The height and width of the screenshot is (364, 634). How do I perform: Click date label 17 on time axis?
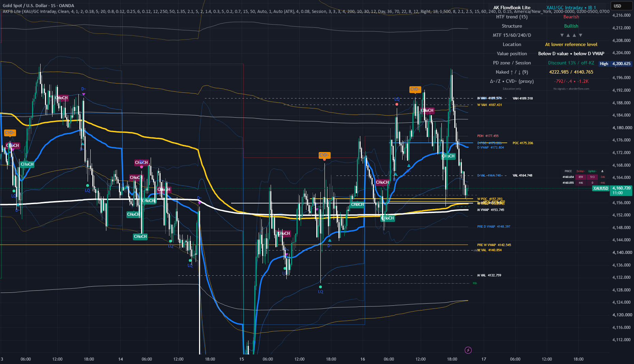point(484,359)
